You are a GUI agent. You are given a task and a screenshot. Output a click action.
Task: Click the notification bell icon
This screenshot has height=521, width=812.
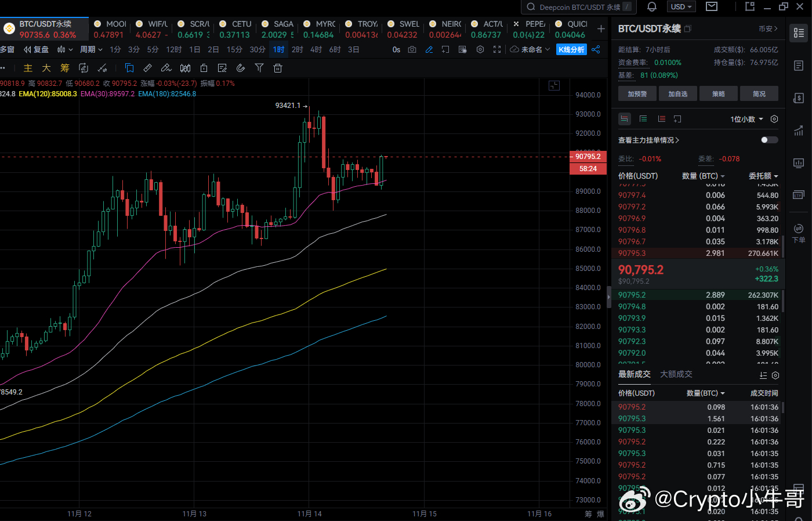(x=652, y=7)
